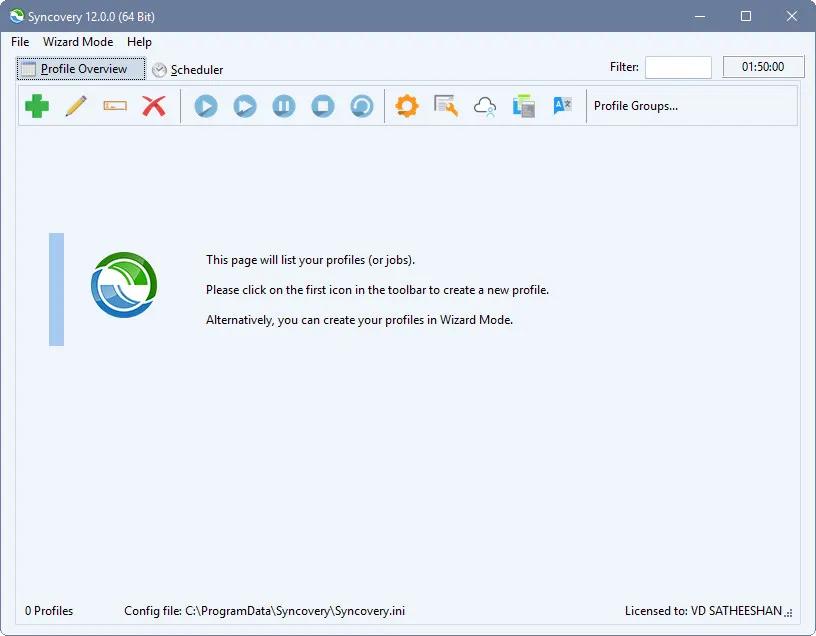Click the Config file path in status bar
Screen dimensions: 816x636
(264, 611)
